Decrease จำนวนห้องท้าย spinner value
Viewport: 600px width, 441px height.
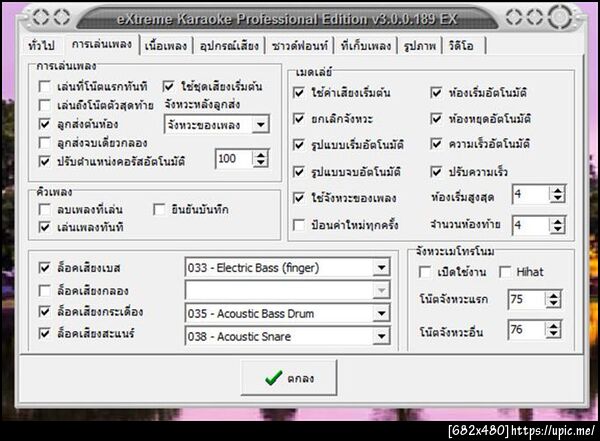click(558, 229)
